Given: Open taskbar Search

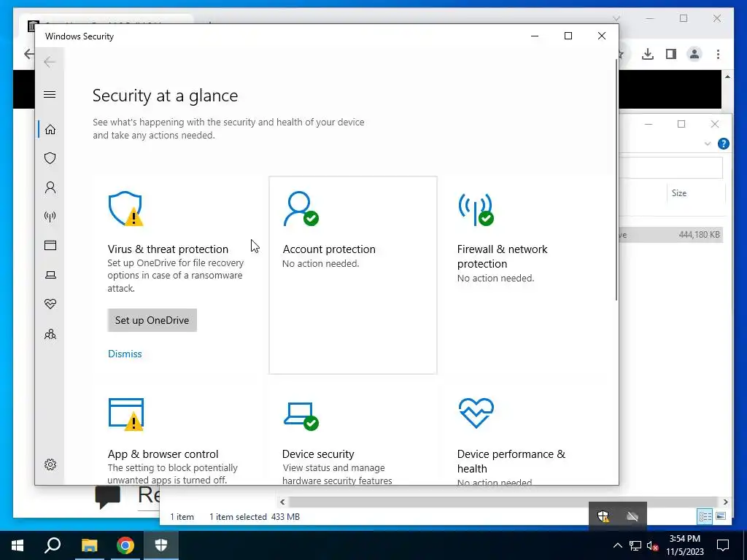Looking at the screenshot, I should coord(53,545).
